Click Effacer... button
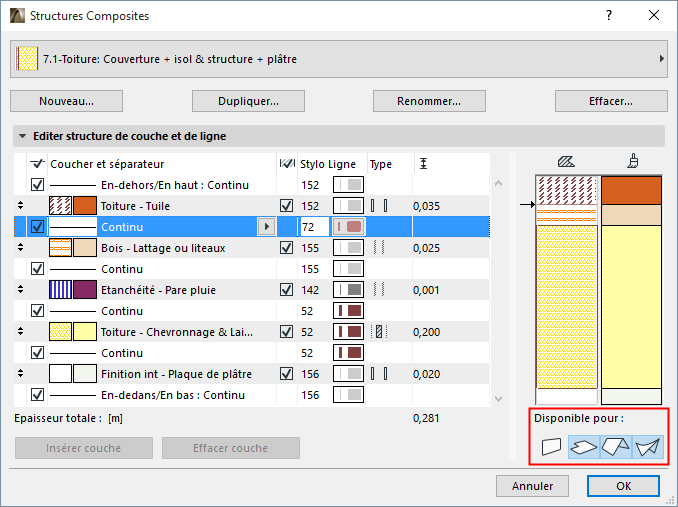Image resolution: width=678 pixels, height=507 pixels. pyautogui.click(x=611, y=101)
